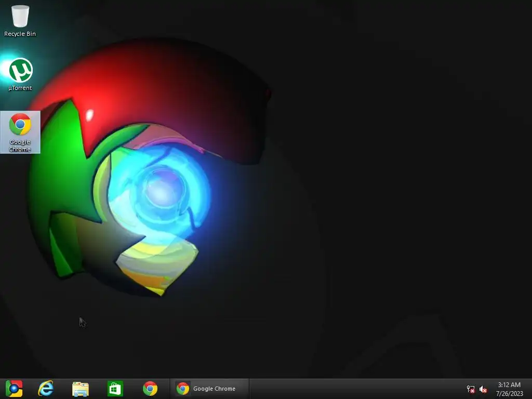532x399 pixels.
Task: Select the Recycle Bin desktop icon
Action: (x=20, y=20)
